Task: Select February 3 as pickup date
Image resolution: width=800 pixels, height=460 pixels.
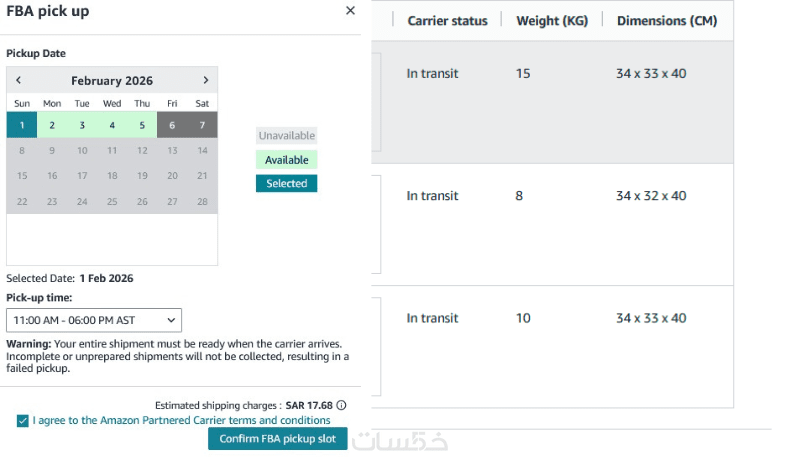Action: tap(82, 125)
